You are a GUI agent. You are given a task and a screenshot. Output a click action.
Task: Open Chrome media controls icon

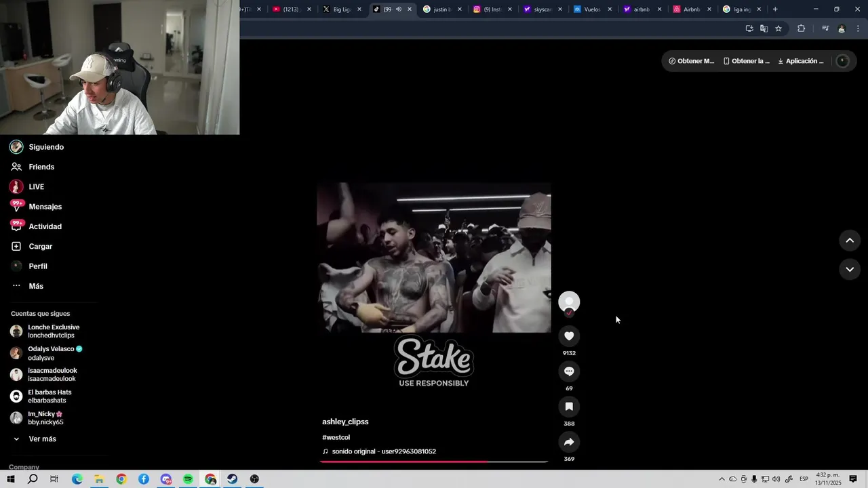click(825, 28)
